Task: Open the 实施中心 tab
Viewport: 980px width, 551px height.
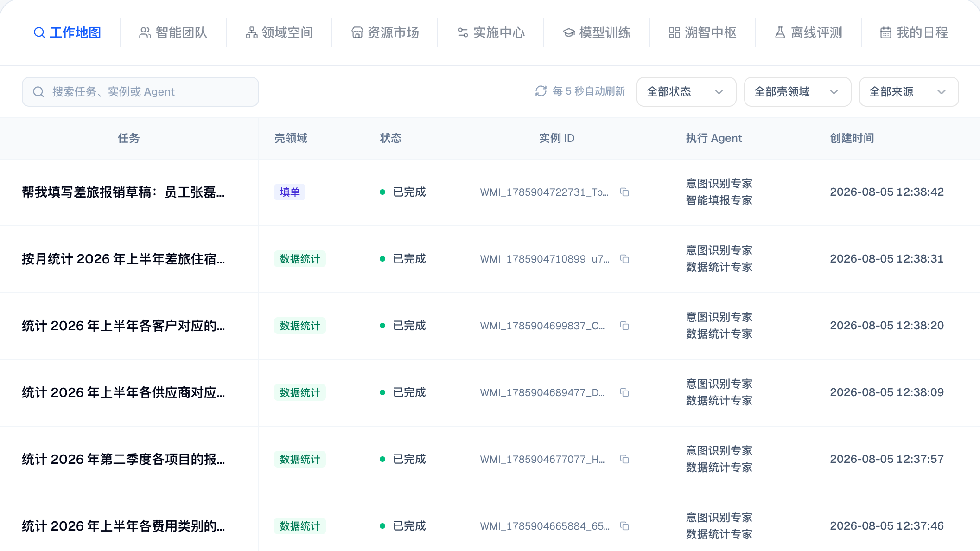Action: point(491,32)
